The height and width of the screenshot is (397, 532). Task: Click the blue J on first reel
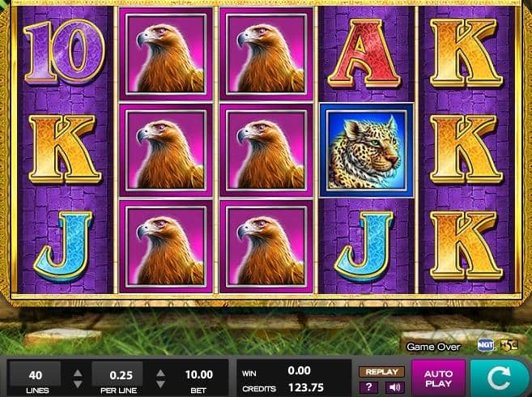pyautogui.click(x=63, y=246)
